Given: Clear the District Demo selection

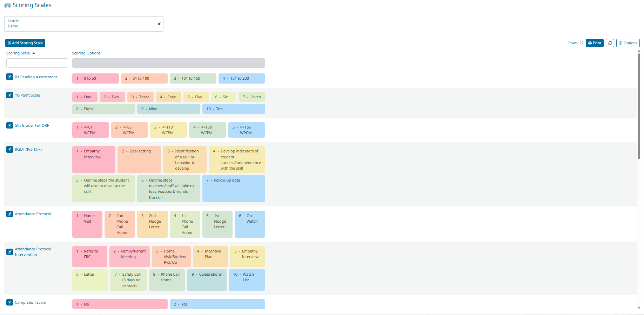Looking at the screenshot, I should click(x=159, y=24).
